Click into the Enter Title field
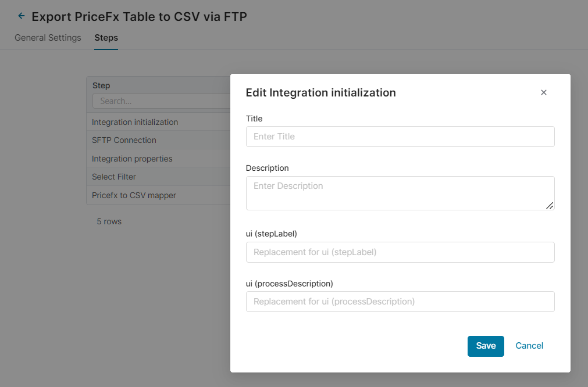Viewport: 588px width, 387px height. 400,137
